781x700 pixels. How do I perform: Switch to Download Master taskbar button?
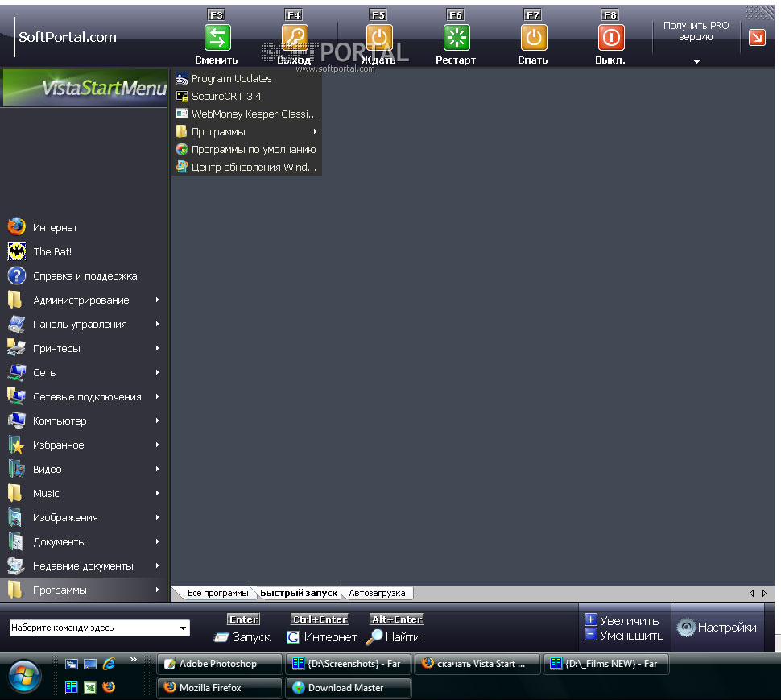click(x=349, y=688)
